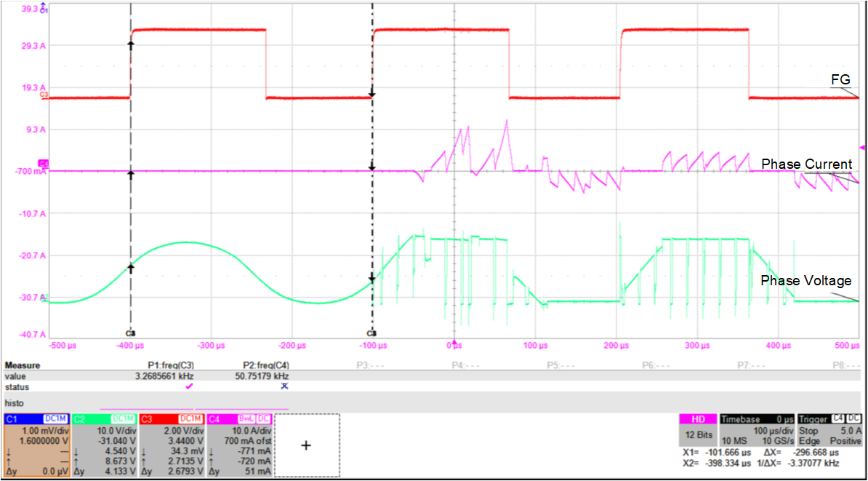Select the red C3 channel descriptor
The height and width of the screenshot is (481, 868).
[171, 445]
